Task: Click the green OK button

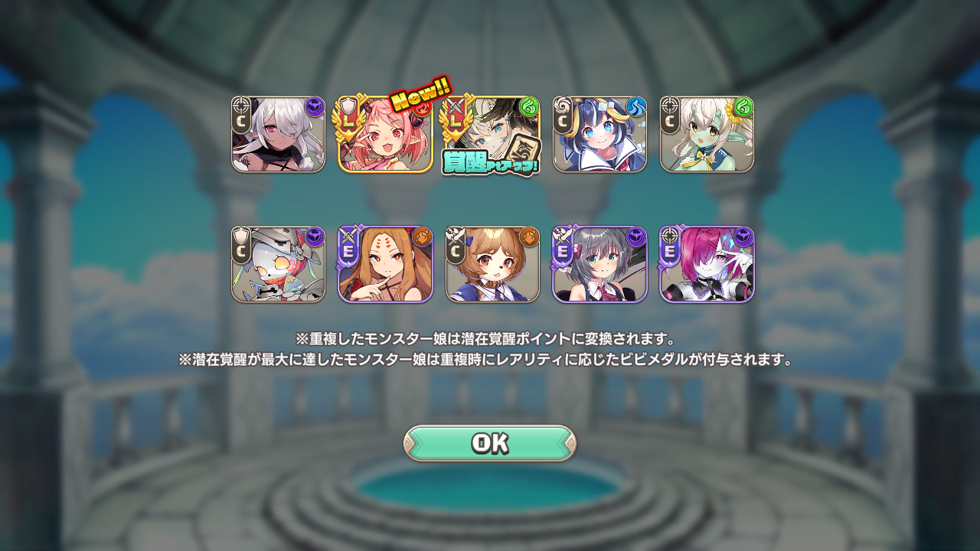Action: click(x=489, y=443)
